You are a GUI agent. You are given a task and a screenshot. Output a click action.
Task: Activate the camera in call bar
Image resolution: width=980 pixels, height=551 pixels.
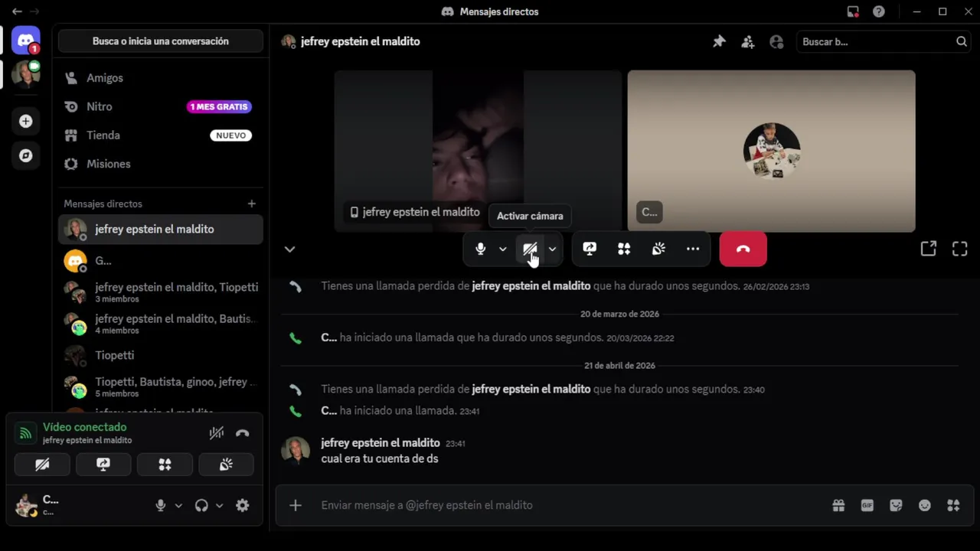(530, 249)
